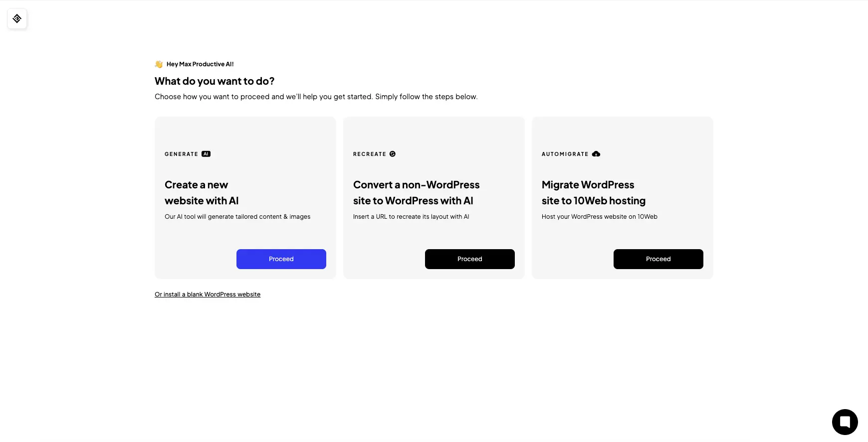Select the "Migrate WordPress site to 10Web hosting" title
868x442 pixels.
(x=593, y=193)
